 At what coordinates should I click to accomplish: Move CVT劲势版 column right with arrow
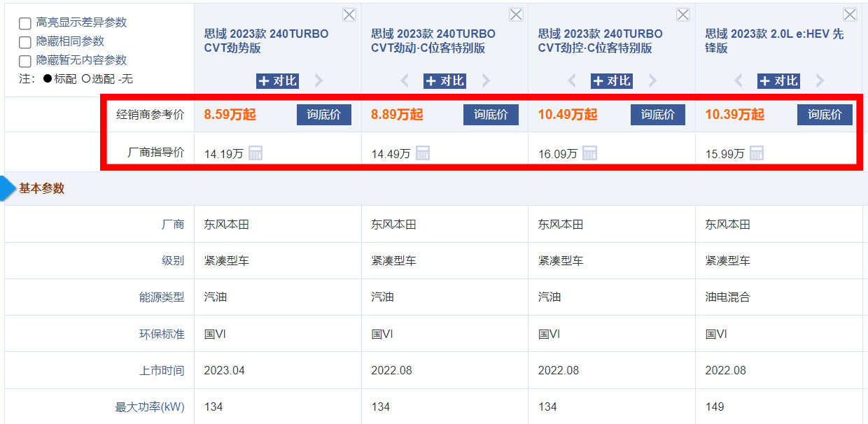tap(319, 81)
